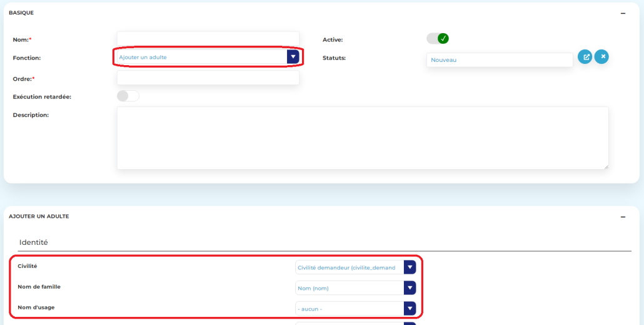Click the Statuts field showing Nouveau
Image resolution: width=644 pixels, height=325 pixels.
click(499, 60)
